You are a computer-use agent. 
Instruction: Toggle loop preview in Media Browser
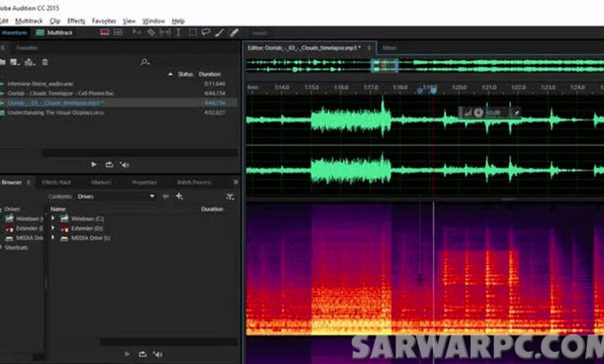pyautogui.click(x=142, y=354)
